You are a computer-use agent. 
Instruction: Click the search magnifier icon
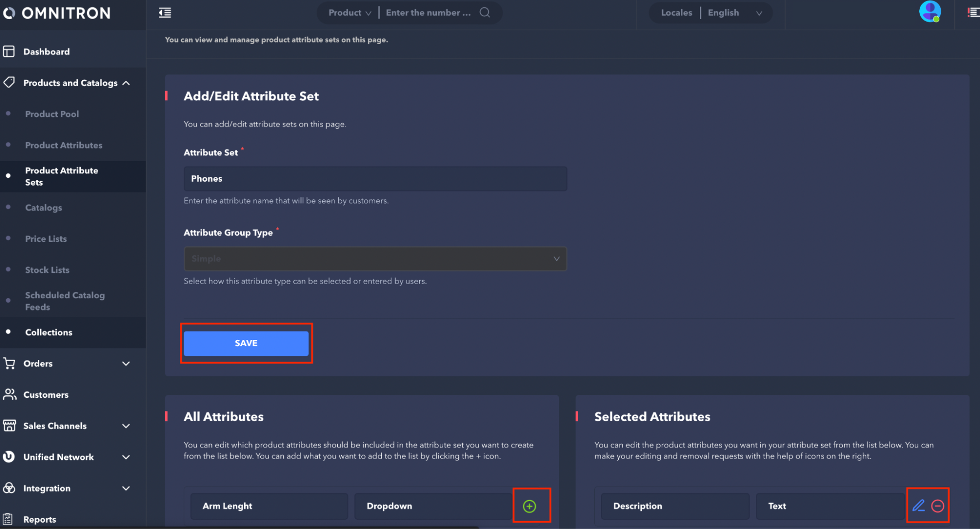484,13
